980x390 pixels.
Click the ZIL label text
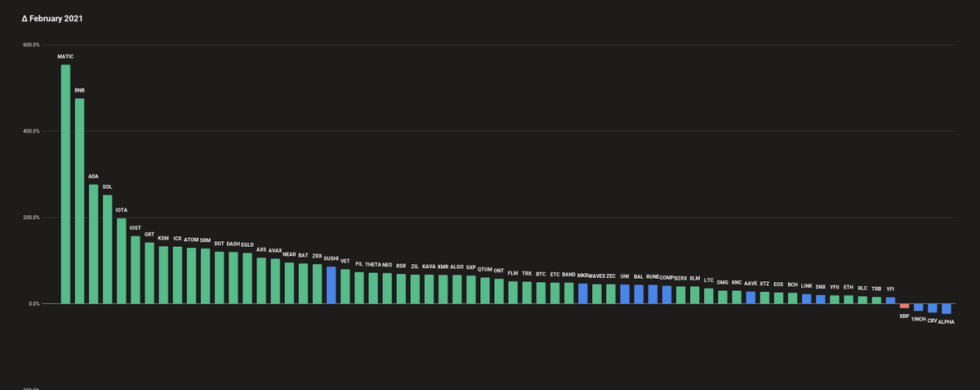(x=415, y=266)
